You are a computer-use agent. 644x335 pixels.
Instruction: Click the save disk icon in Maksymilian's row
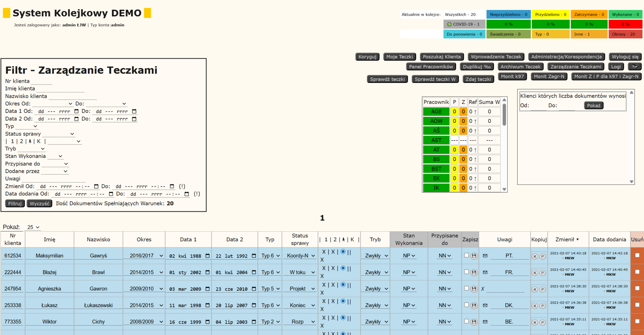[x=474, y=256]
